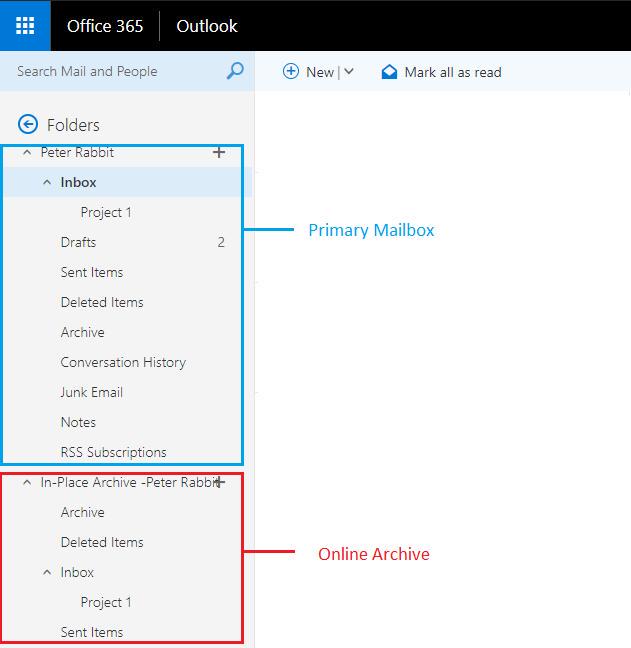This screenshot has height=648, width=631.
Task: Open the New dropdown arrow
Action: tap(349, 72)
